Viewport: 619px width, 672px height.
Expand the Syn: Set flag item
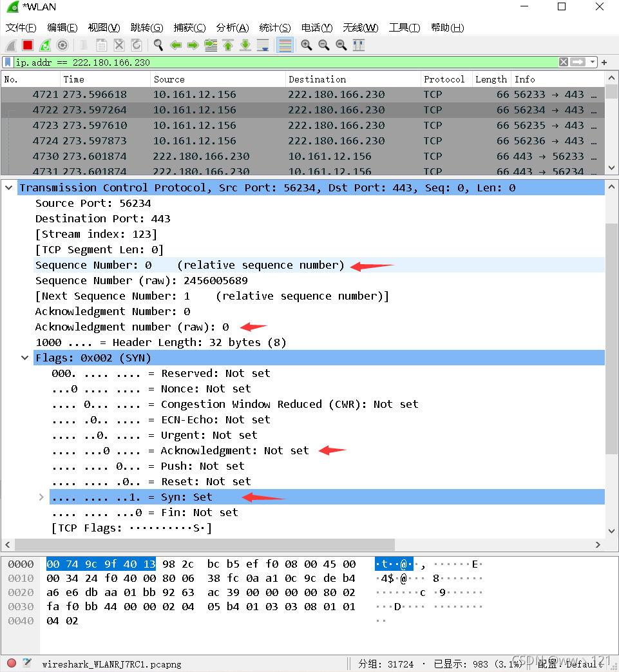tap(41, 497)
